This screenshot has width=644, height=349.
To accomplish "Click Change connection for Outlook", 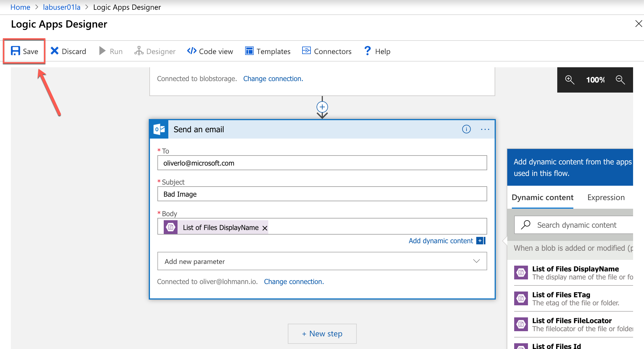I will tap(293, 282).
